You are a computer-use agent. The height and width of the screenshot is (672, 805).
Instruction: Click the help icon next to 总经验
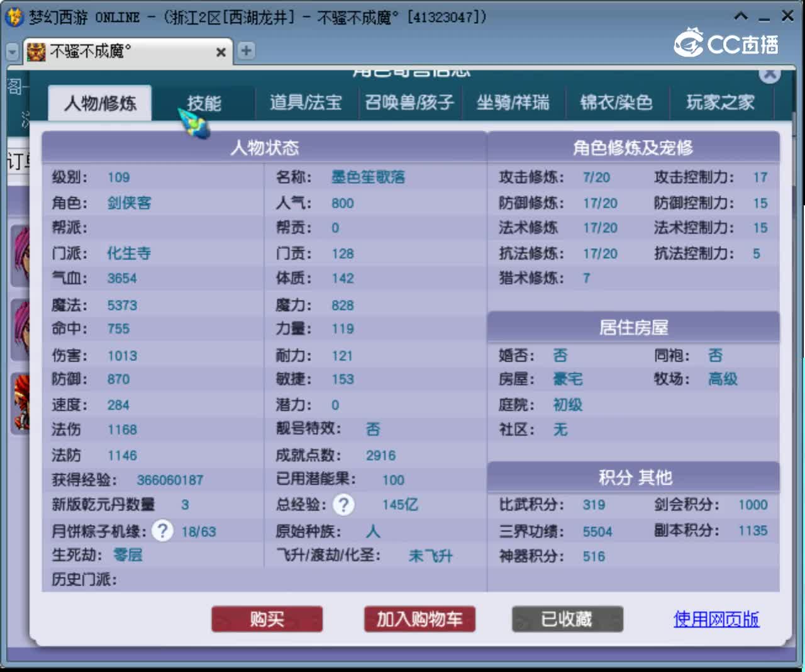[343, 505]
